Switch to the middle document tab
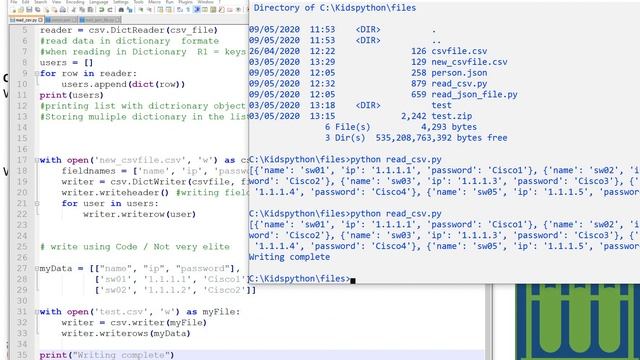640x360 pixels. (61, 20)
